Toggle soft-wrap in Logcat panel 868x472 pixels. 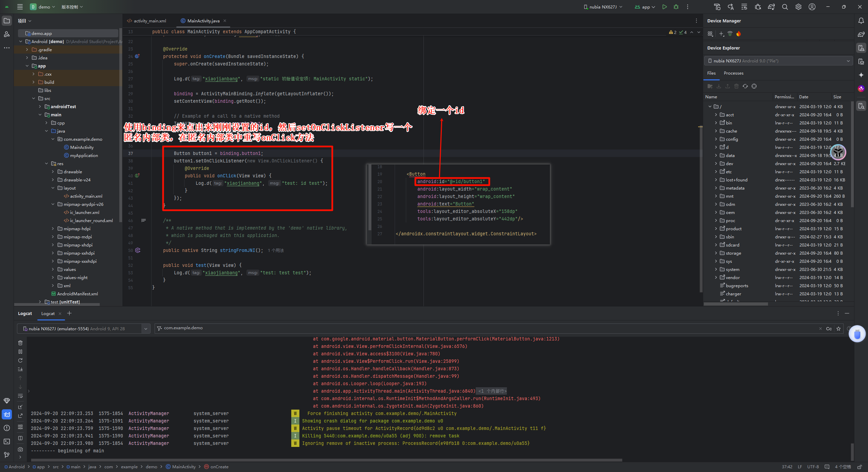click(x=20, y=396)
